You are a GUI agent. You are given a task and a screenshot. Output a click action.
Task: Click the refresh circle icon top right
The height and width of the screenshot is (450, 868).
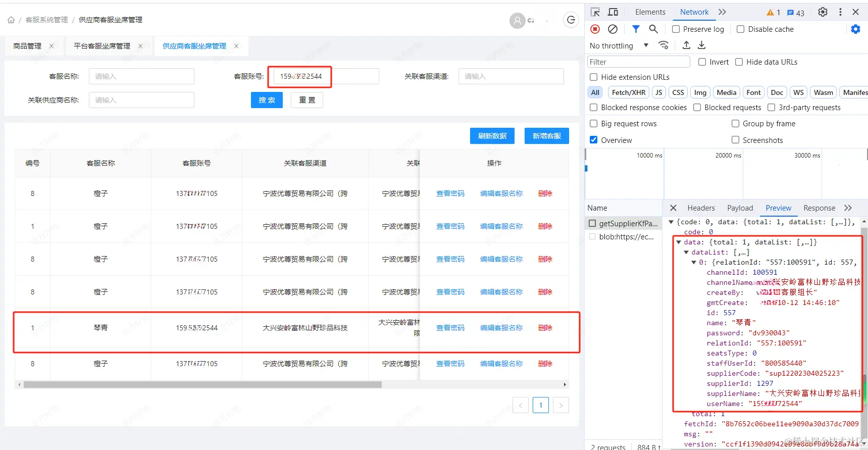coord(571,20)
